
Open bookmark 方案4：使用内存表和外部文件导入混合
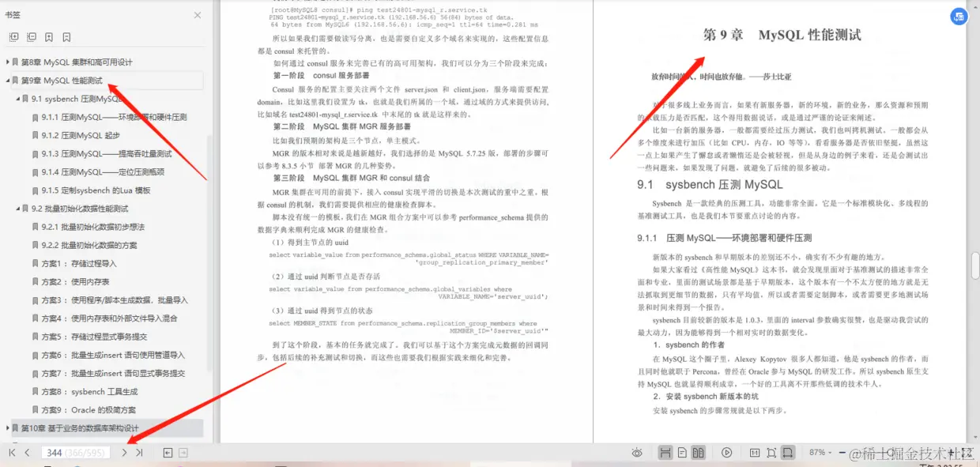(x=109, y=318)
